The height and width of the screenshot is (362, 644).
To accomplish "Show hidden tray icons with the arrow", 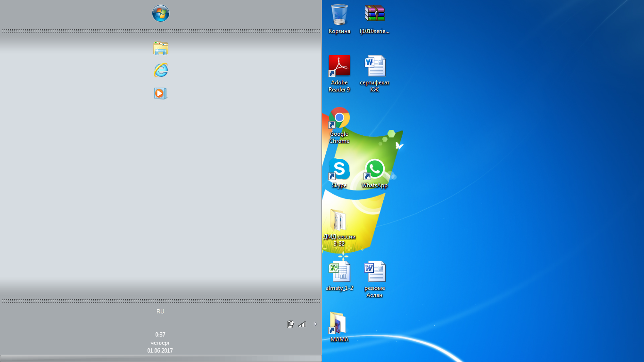I will [x=315, y=324].
